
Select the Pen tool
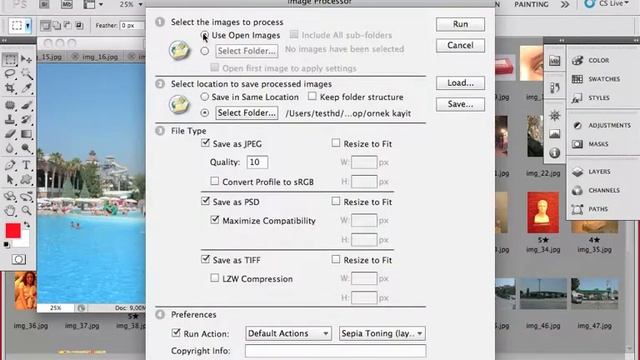(x=10, y=165)
